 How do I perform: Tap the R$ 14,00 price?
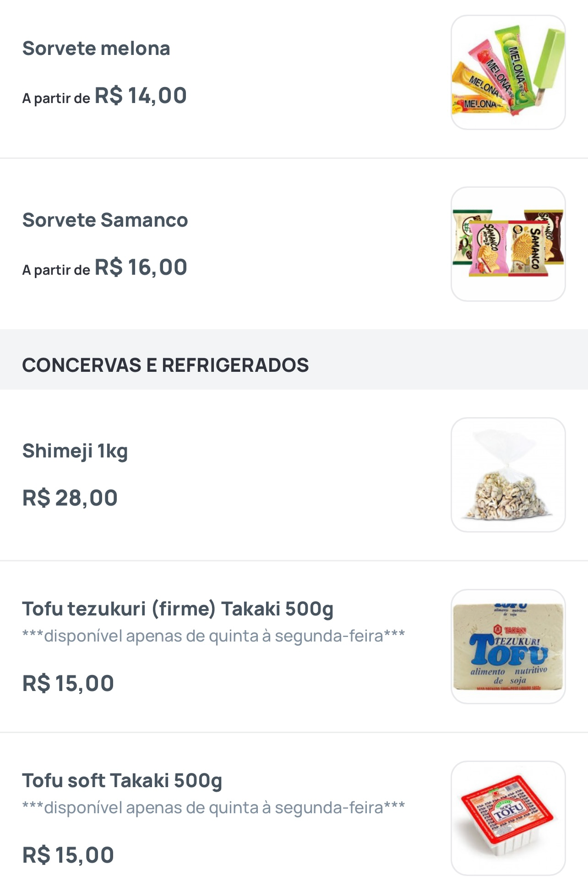[141, 96]
